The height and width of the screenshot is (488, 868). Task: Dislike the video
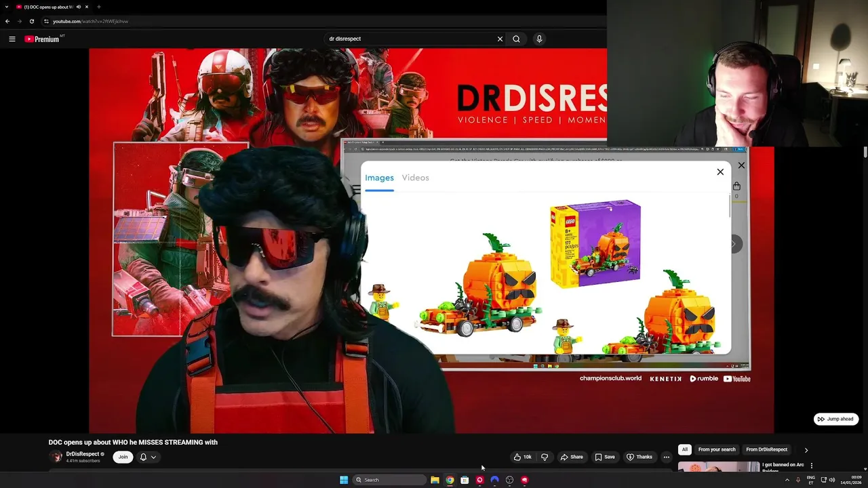pyautogui.click(x=545, y=457)
